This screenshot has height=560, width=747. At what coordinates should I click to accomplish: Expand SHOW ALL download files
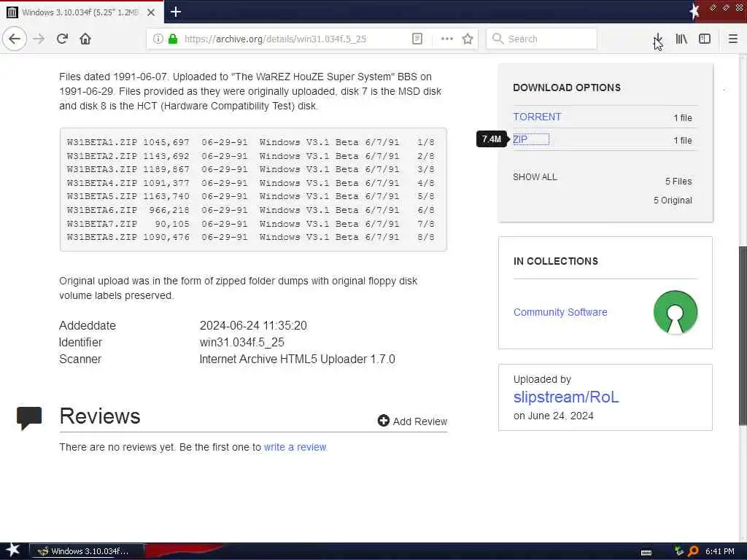point(535,176)
